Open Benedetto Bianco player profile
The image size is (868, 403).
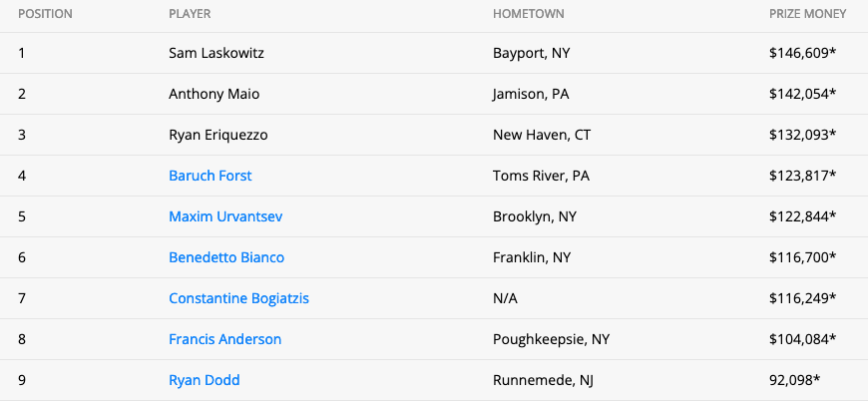(226, 257)
